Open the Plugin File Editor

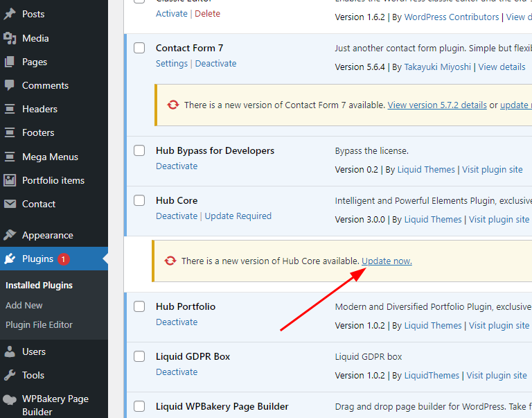click(39, 325)
